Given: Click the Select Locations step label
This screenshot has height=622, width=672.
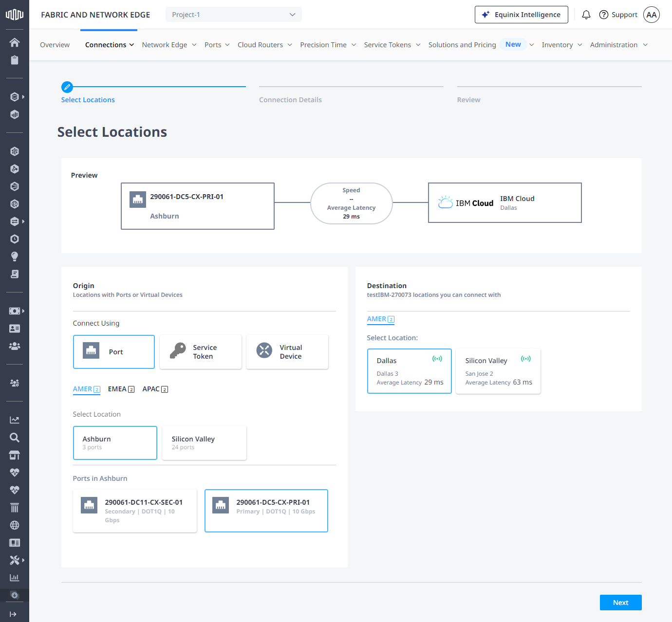Looking at the screenshot, I should 88,100.
